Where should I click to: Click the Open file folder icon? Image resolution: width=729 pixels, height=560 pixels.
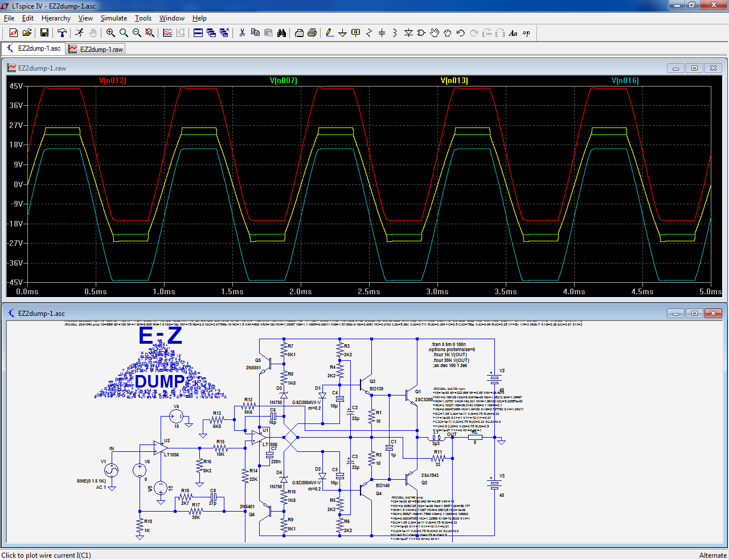[x=27, y=33]
